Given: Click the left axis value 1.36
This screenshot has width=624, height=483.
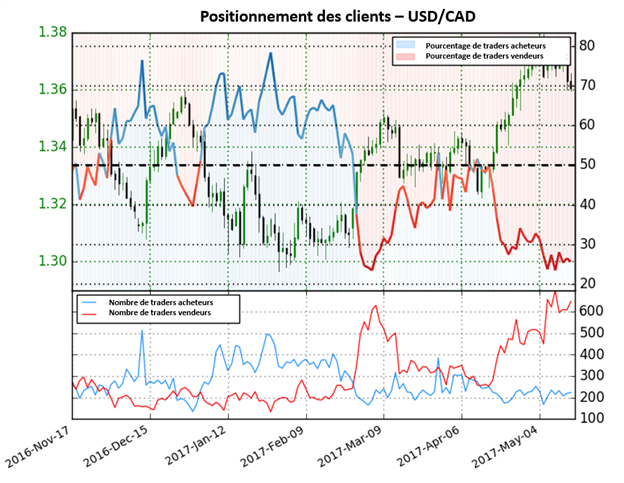Looking at the screenshot, I should pyautogui.click(x=53, y=90).
